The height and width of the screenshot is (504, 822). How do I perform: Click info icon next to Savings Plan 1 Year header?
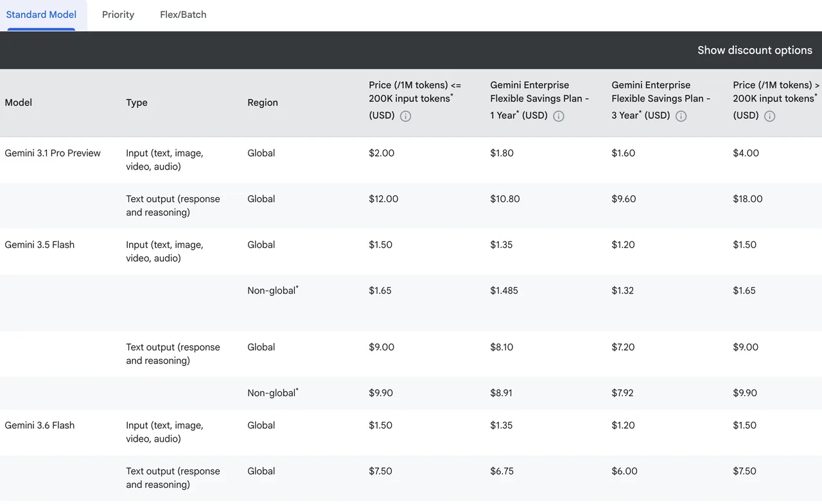(559, 116)
